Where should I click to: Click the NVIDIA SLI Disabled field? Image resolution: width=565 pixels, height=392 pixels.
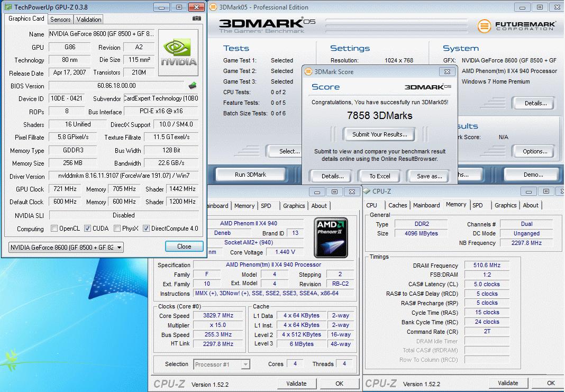[124, 215]
